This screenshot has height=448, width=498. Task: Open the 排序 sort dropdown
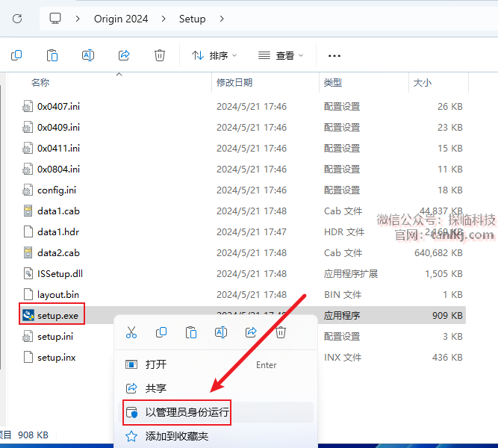click(214, 55)
